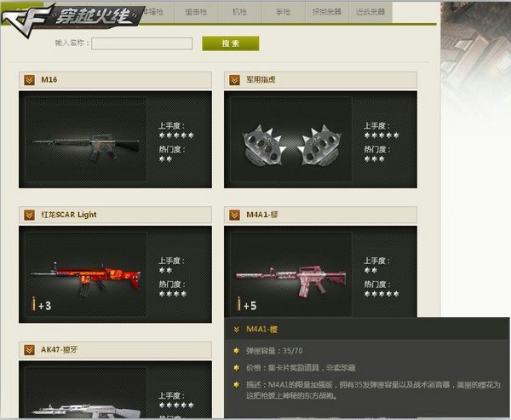Select the M16 rifle image

click(86, 146)
